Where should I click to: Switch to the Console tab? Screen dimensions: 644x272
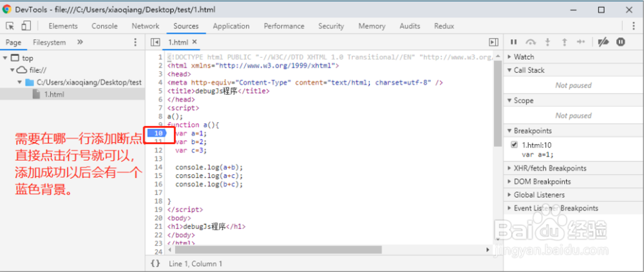pyautogui.click(x=104, y=26)
